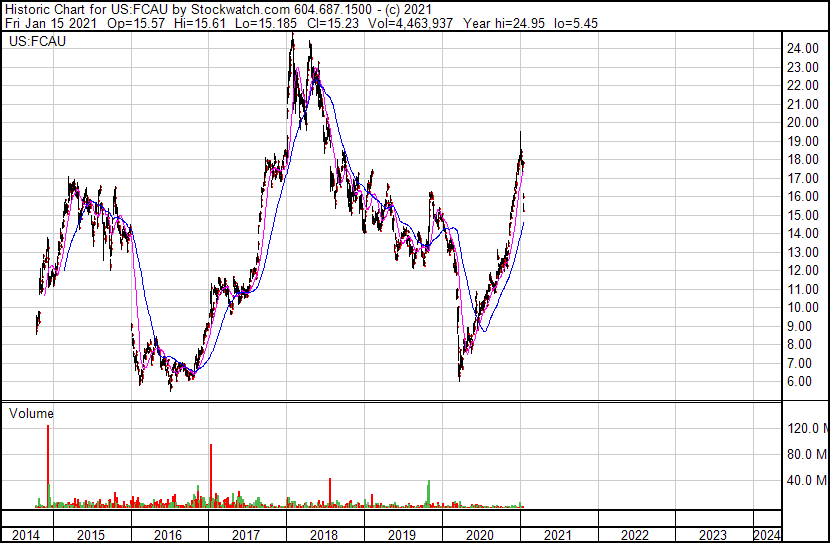Select the 2024 year label
The height and width of the screenshot is (543, 830).
click(x=767, y=535)
